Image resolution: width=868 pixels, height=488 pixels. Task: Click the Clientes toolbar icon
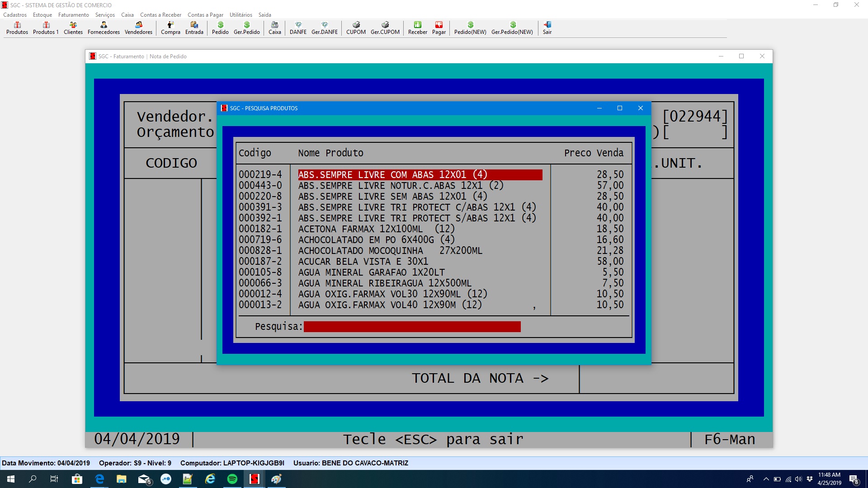click(73, 28)
